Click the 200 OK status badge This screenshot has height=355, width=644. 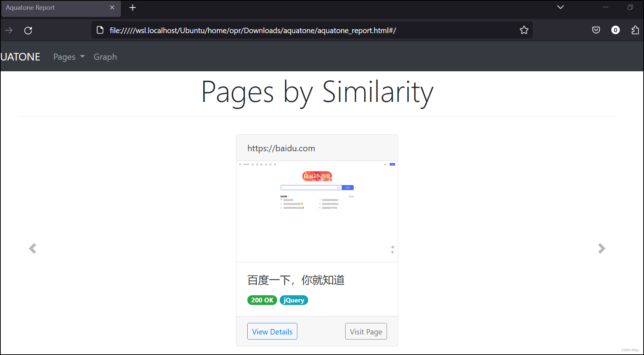262,300
